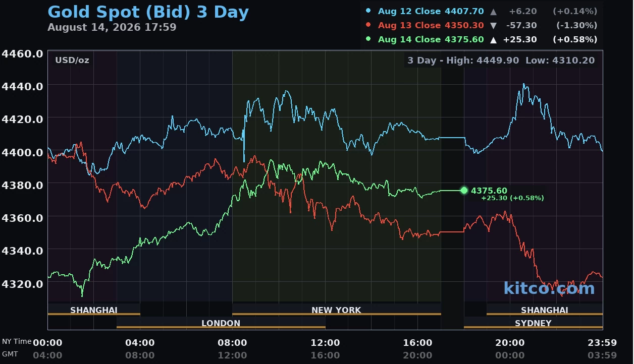634x364 pixels.
Task: Click the LONDON market session bar
Action: click(221, 323)
